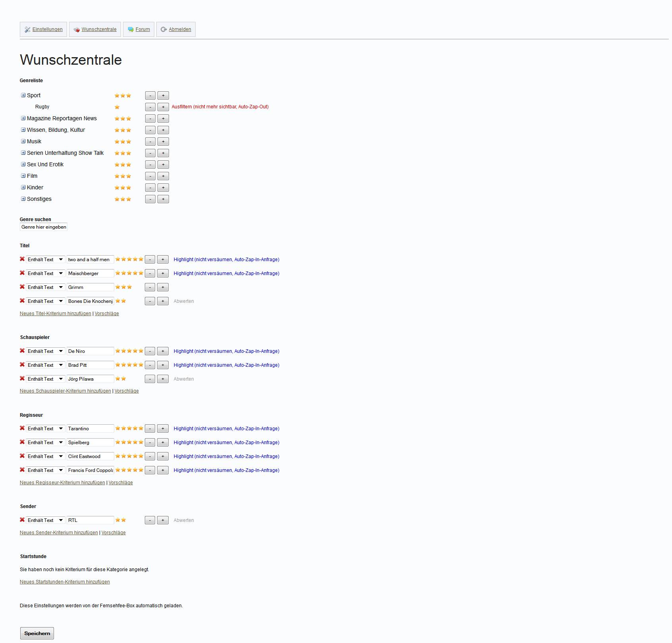The width and height of the screenshot is (672, 643).
Task: Decrease the Clint Eastwood rating
Action: [x=150, y=456]
